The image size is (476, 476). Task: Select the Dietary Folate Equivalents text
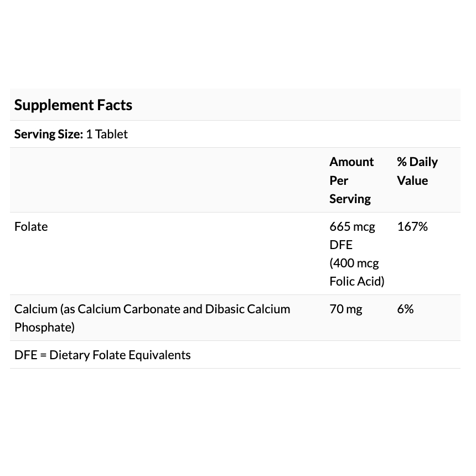point(120,355)
